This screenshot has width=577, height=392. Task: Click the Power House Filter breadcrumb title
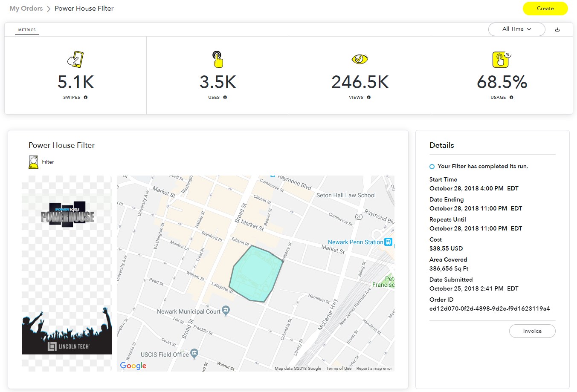click(x=84, y=9)
